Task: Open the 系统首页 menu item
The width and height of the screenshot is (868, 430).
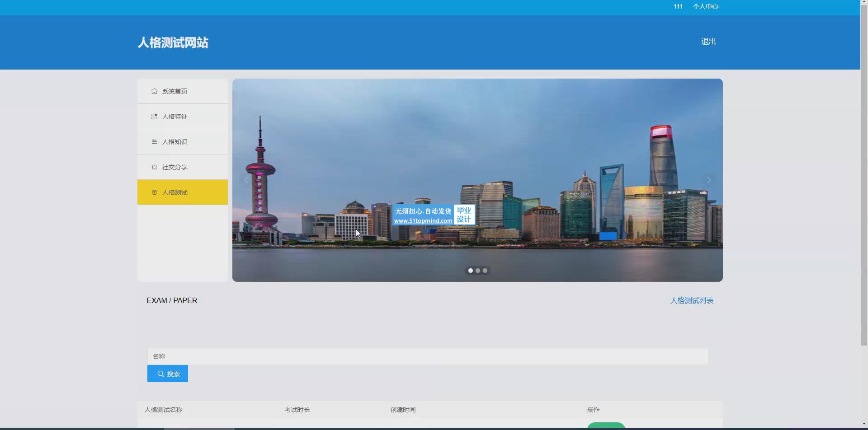Action: pos(175,91)
